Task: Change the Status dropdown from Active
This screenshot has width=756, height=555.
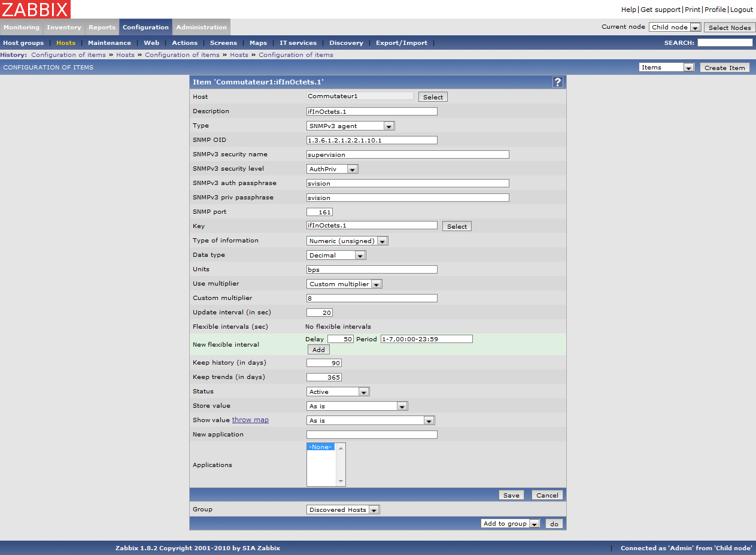Action: pos(338,392)
